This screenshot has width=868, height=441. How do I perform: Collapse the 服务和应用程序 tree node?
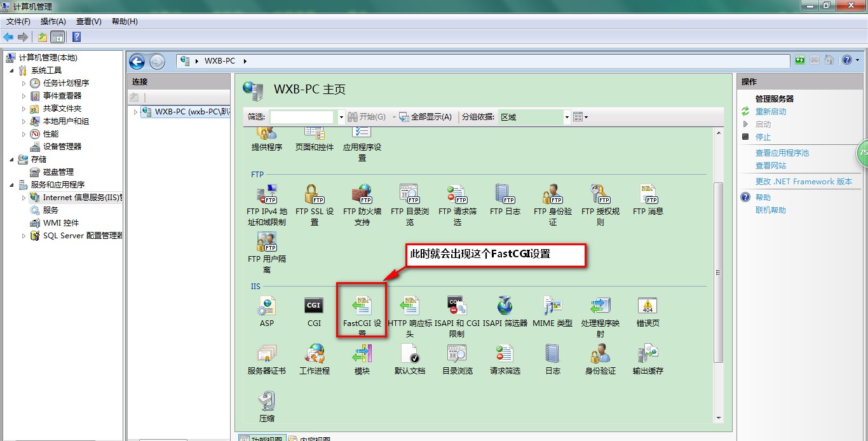pos(12,185)
